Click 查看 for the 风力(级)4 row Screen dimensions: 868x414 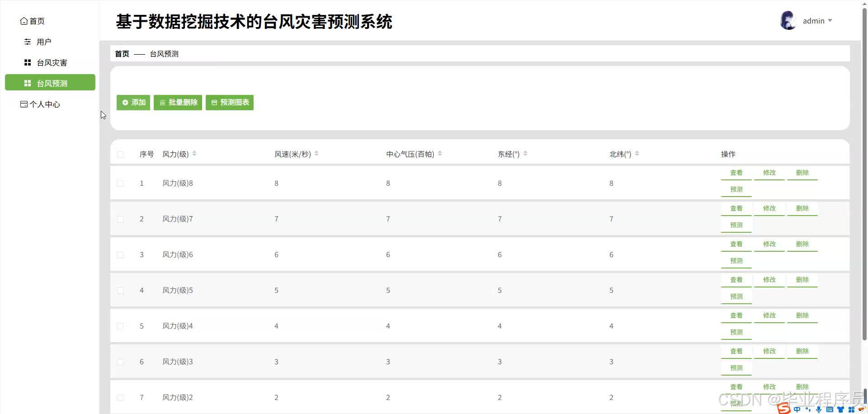coord(736,315)
